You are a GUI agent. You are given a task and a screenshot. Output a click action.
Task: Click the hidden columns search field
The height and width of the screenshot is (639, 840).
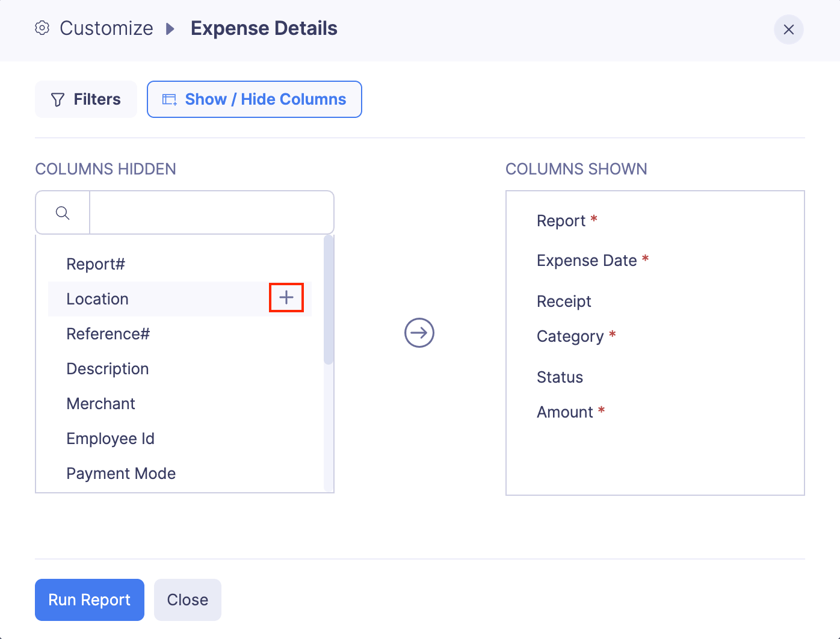[211, 213]
